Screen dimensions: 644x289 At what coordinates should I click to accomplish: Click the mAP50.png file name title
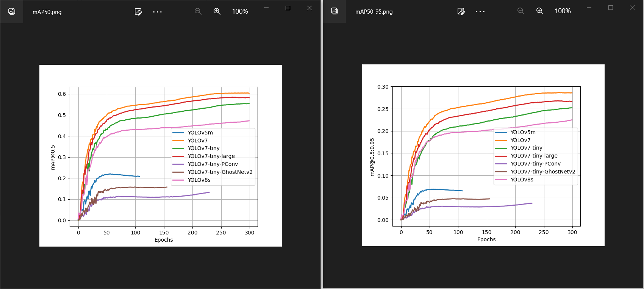click(47, 12)
